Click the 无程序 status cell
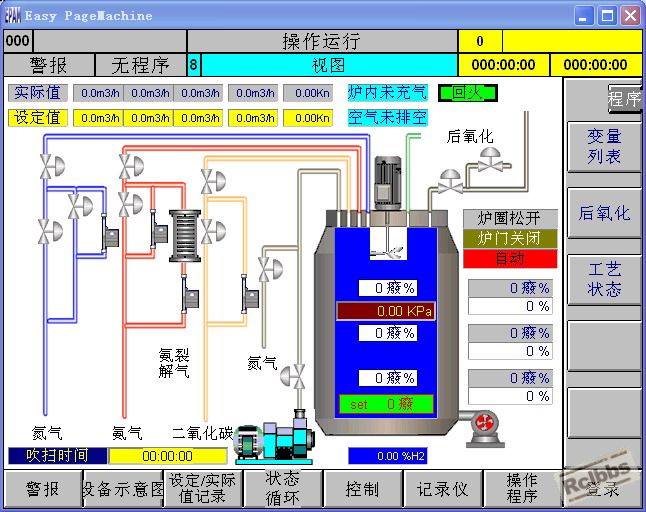 click(140, 65)
